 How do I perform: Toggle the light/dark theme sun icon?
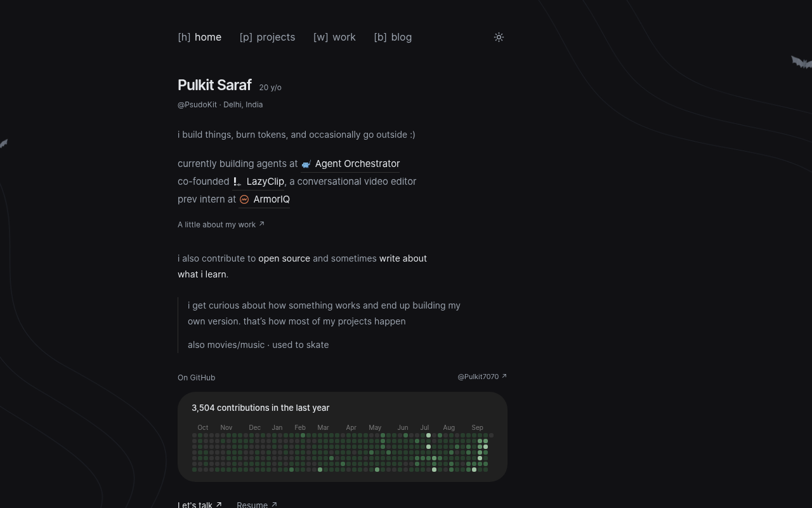tap(499, 37)
